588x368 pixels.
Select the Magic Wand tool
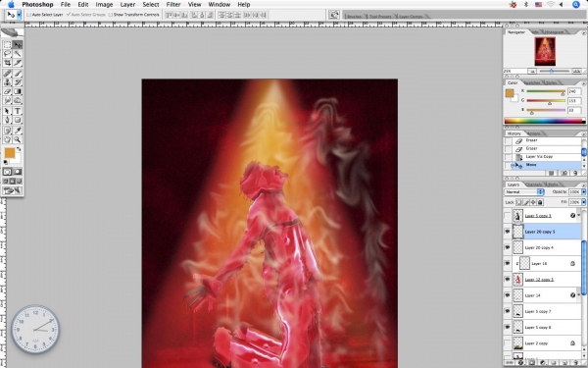coord(18,54)
